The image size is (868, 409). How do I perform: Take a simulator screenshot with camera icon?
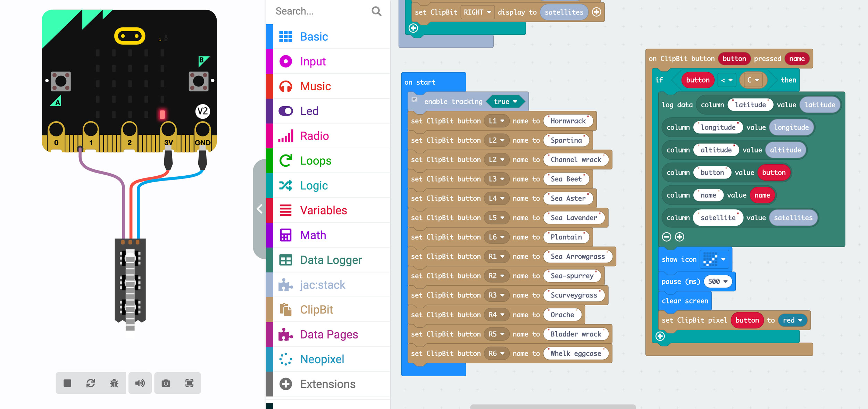point(166,383)
